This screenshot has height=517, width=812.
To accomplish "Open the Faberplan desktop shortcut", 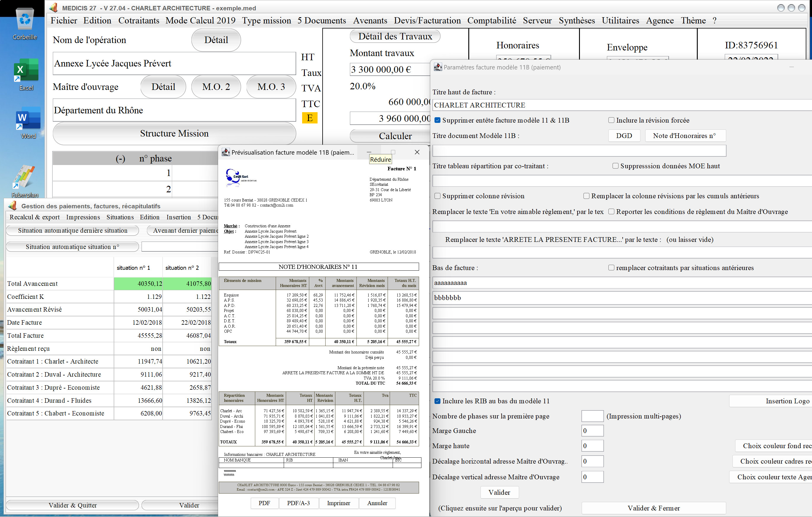I will [25, 181].
